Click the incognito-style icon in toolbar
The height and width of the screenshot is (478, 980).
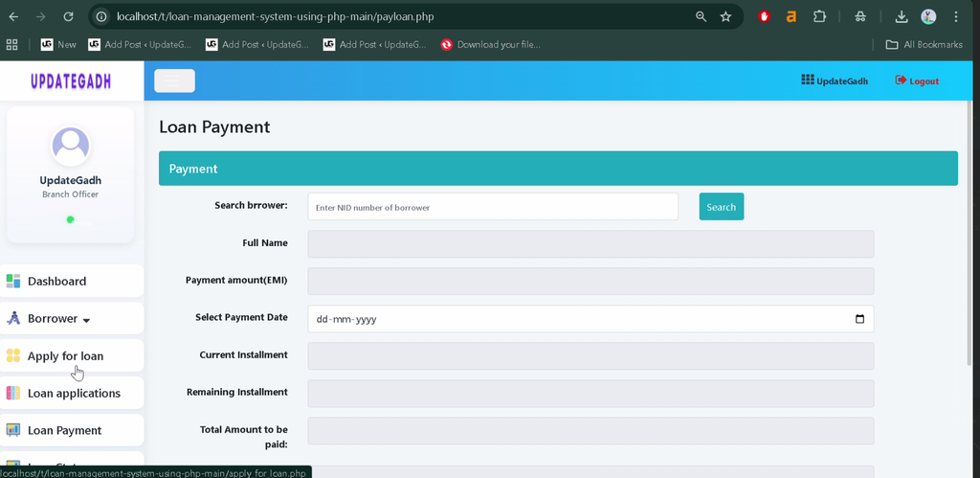click(x=860, y=17)
